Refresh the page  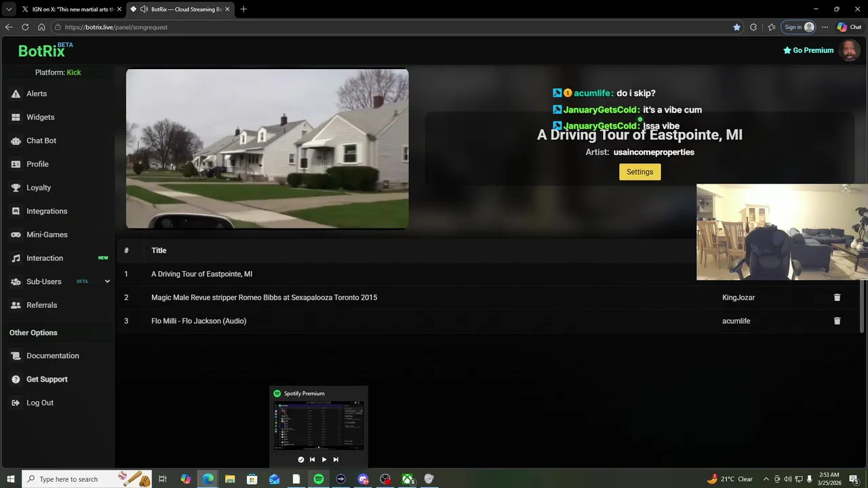[x=25, y=27]
